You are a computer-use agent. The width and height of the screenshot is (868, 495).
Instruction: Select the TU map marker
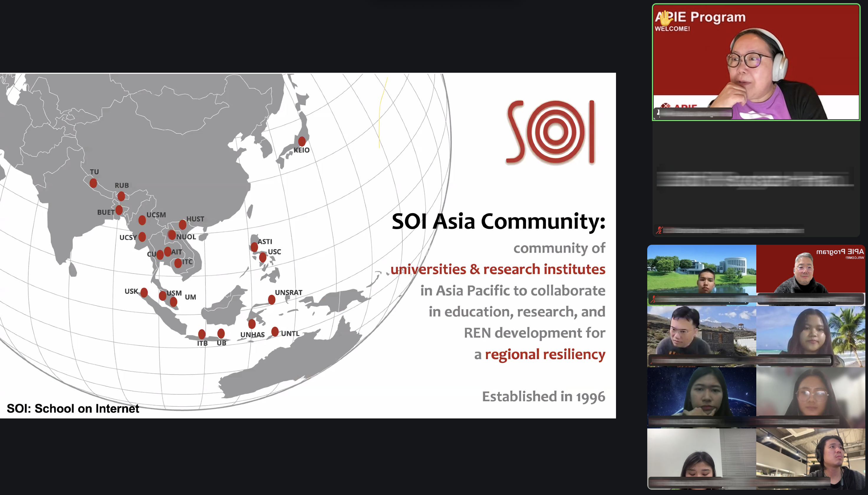pos(93,183)
